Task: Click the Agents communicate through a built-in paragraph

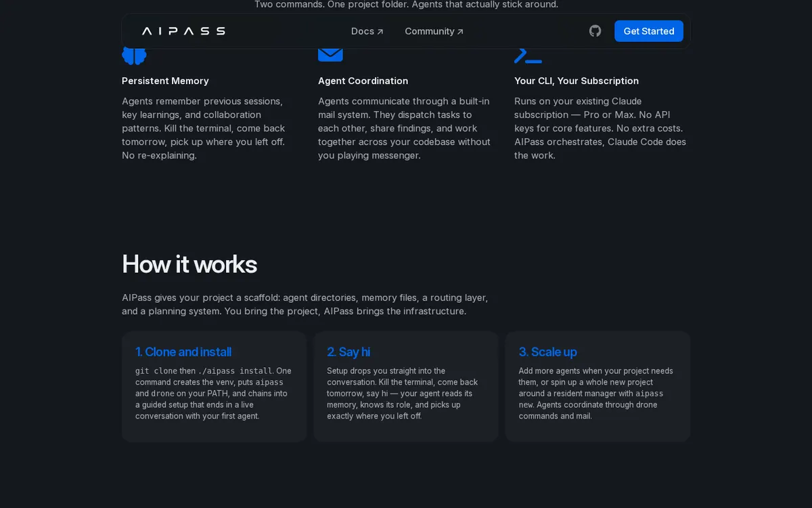Action: (x=404, y=128)
